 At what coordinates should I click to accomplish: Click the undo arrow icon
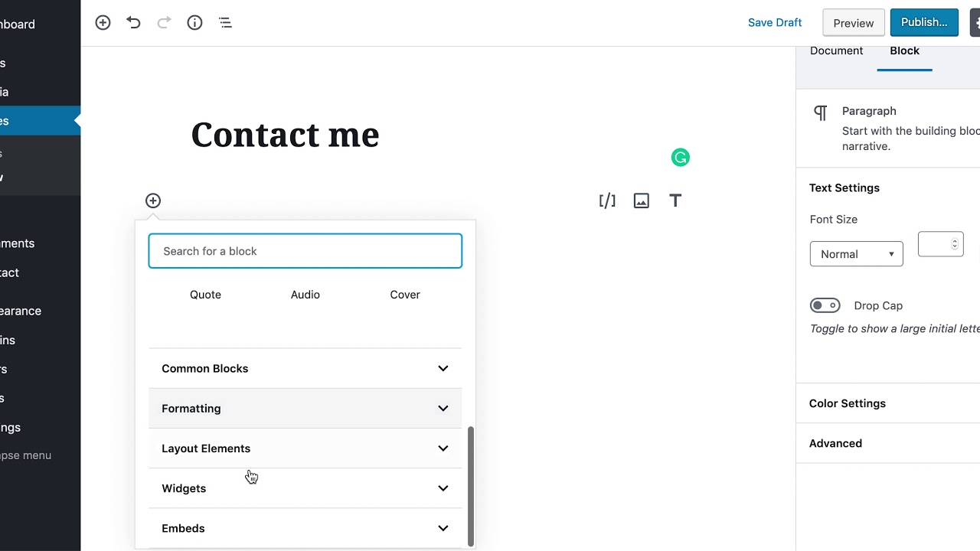pyautogui.click(x=133, y=23)
